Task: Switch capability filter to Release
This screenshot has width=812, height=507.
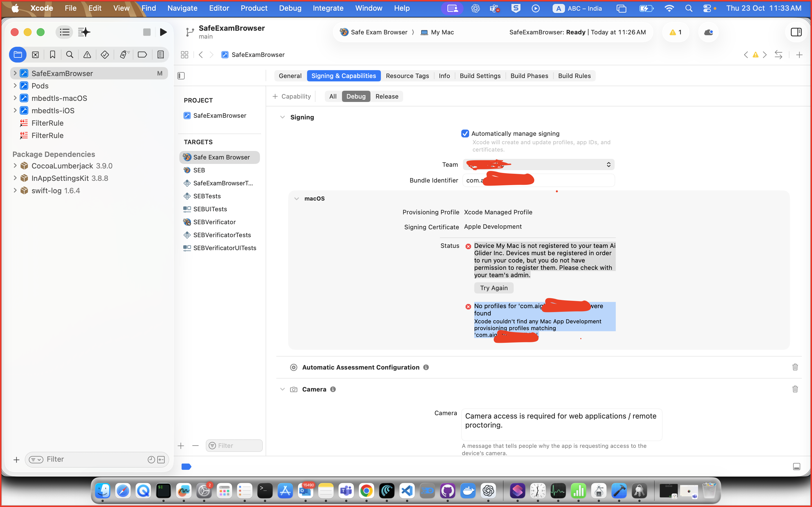Action: pos(387,96)
